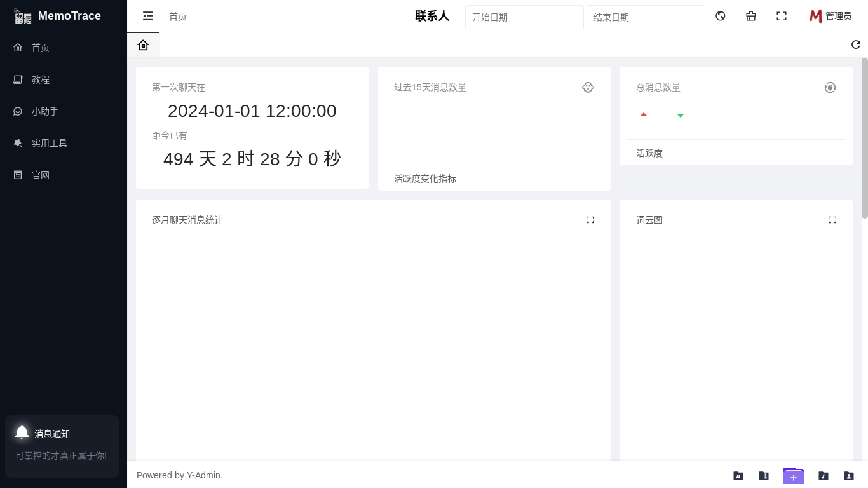Click the MemoTrace logo icon

point(23,16)
